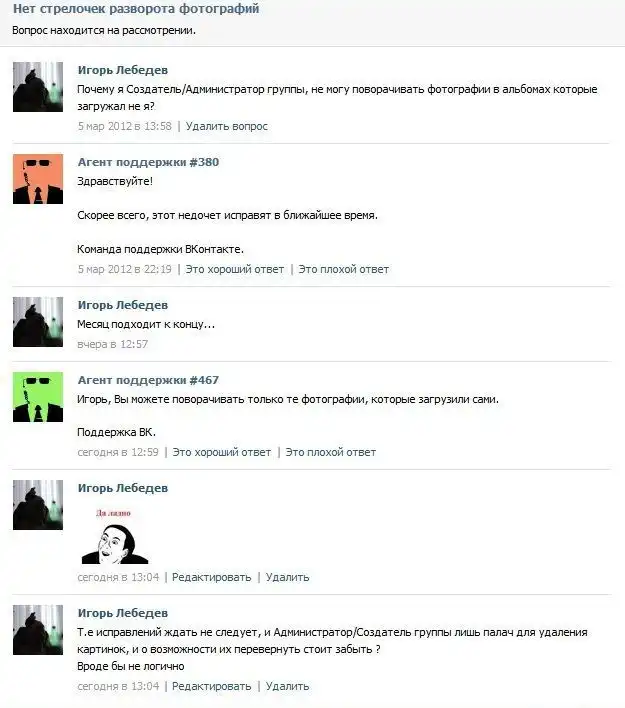The width and height of the screenshot is (625, 708).
Task: Mark agent #380's reply as Это плохой ответ
Action: tap(344, 270)
